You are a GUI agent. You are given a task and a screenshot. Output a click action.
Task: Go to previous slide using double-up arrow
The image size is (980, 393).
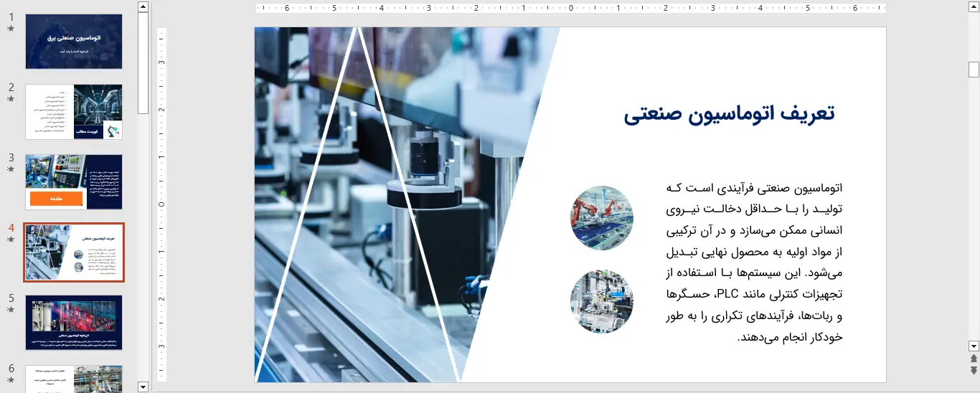[x=974, y=358]
